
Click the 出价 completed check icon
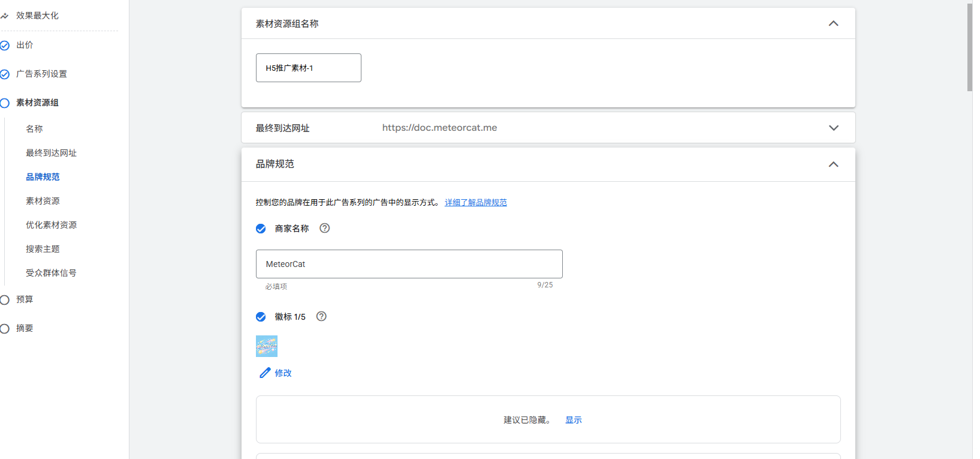coord(5,46)
